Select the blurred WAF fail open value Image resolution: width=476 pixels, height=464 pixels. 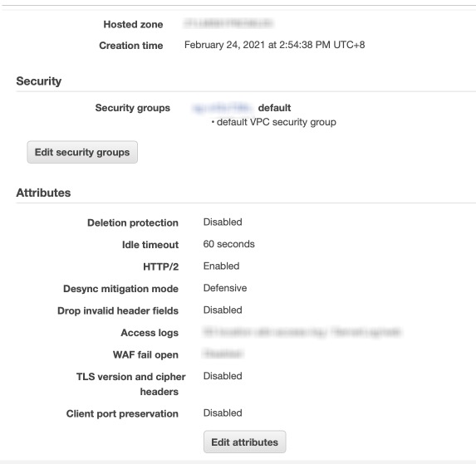coord(223,354)
